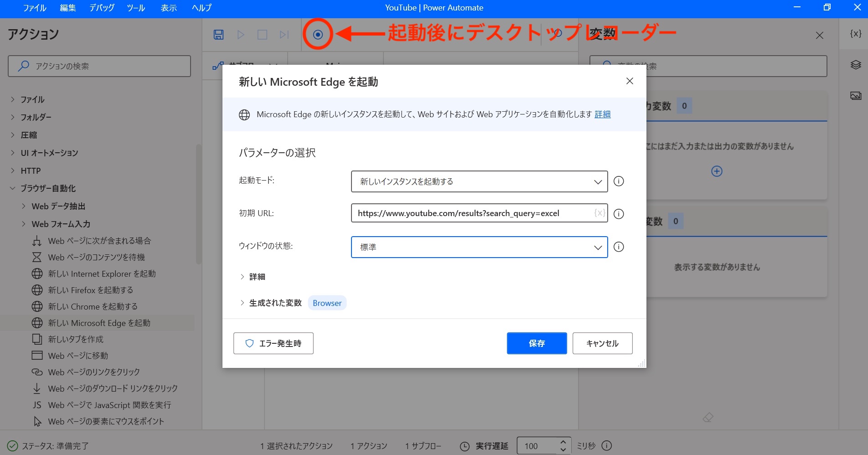Screen dimensions: 868x455
Task: Click info icon beside ミリ秒
Action: tap(607, 445)
